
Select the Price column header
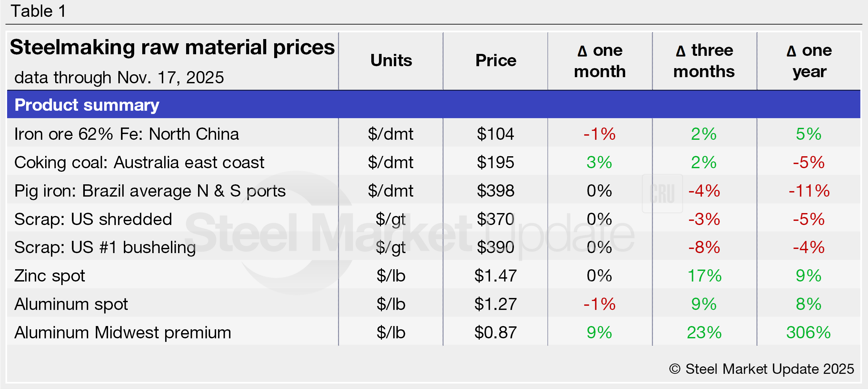point(495,61)
